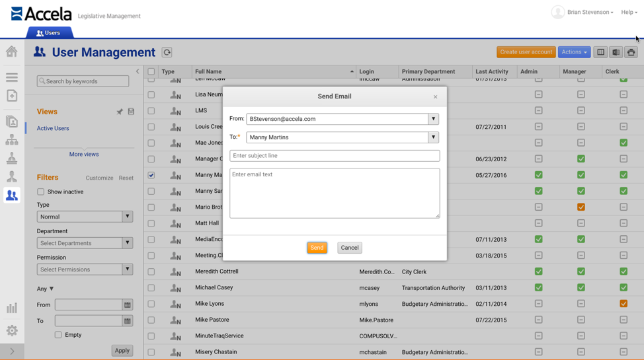Uncheck the Manny Martins row checkbox
Image resolution: width=644 pixels, height=360 pixels.
151,175
